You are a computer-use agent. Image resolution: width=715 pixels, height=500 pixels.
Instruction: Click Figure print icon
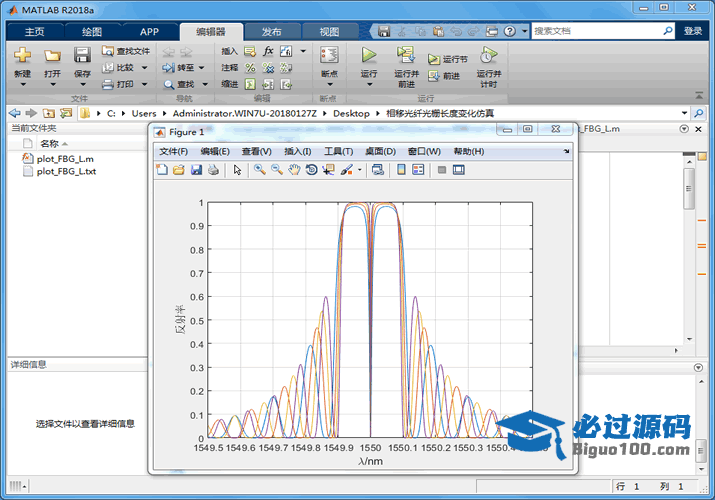click(213, 170)
